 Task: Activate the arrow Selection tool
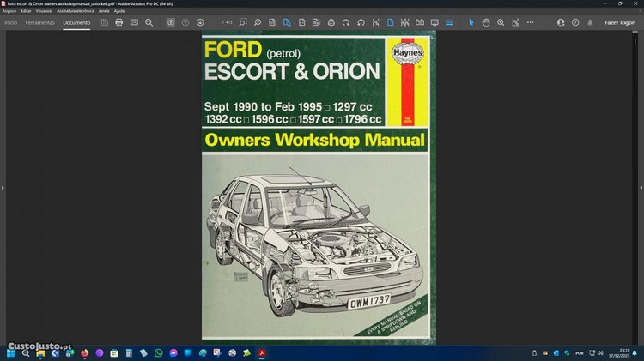click(x=471, y=22)
